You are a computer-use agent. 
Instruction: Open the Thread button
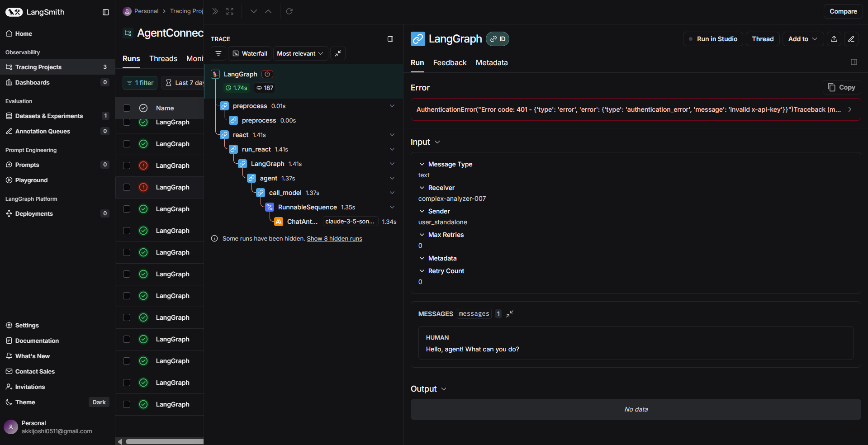click(x=763, y=39)
